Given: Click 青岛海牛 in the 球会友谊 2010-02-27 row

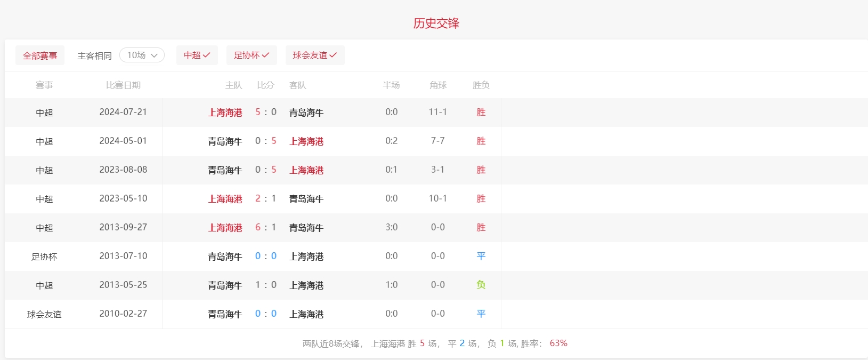Looking at the screenshot, I should (x=225, y=314).
